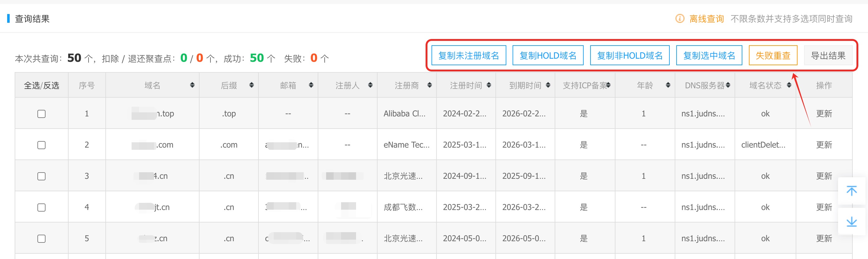
Task: Click 全选/反选 header to select all
Action: point(41,85)
